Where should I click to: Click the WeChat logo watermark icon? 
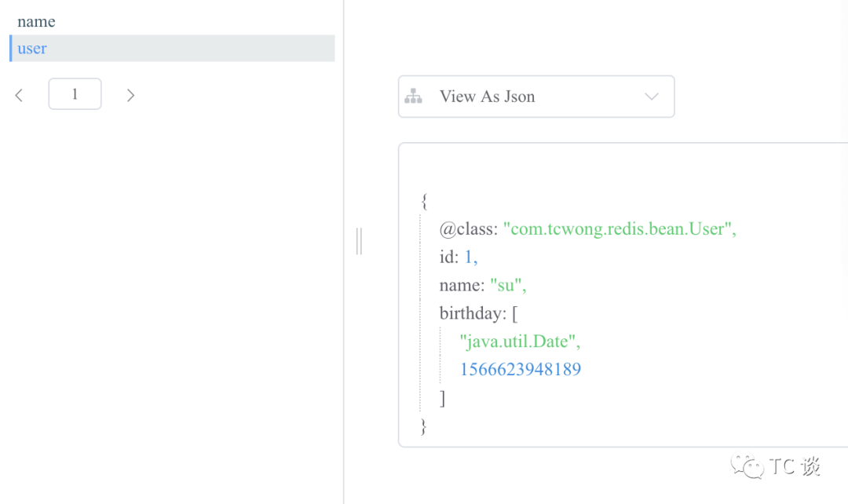747,466
